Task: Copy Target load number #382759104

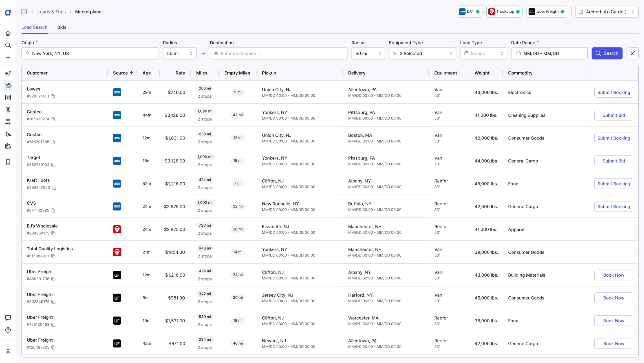Action: pos(53,165)
